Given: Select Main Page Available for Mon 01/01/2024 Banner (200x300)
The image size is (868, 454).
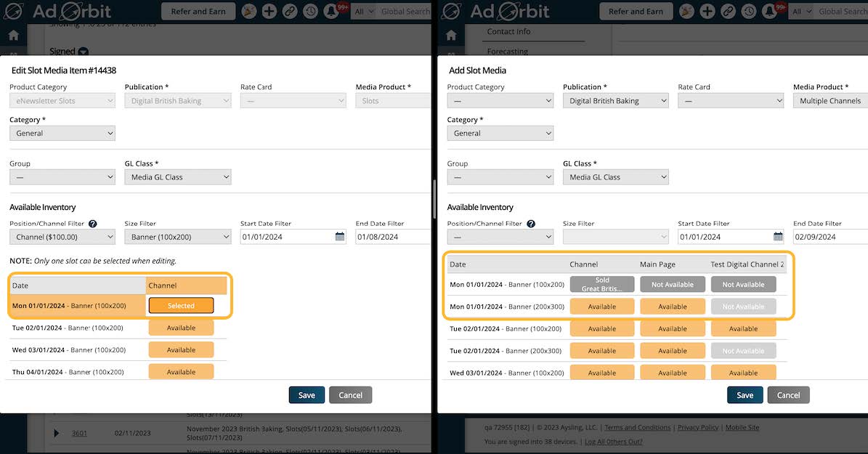Looking at the screenshot, I should coord(673,307).
